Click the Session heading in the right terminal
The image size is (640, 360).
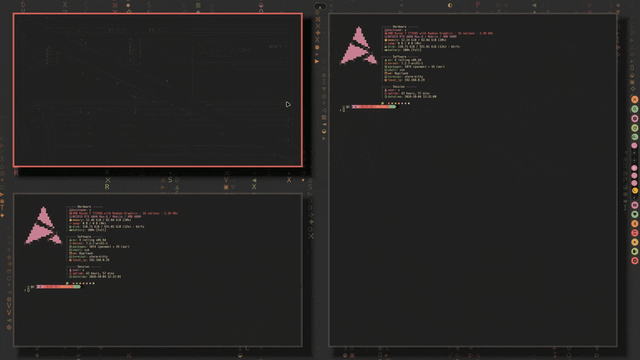click(398, 87)
